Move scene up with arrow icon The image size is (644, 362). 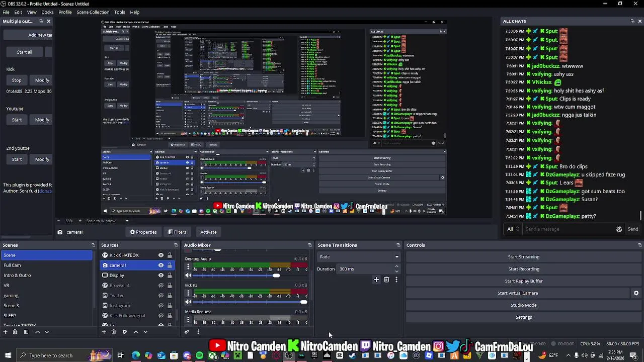37,332
